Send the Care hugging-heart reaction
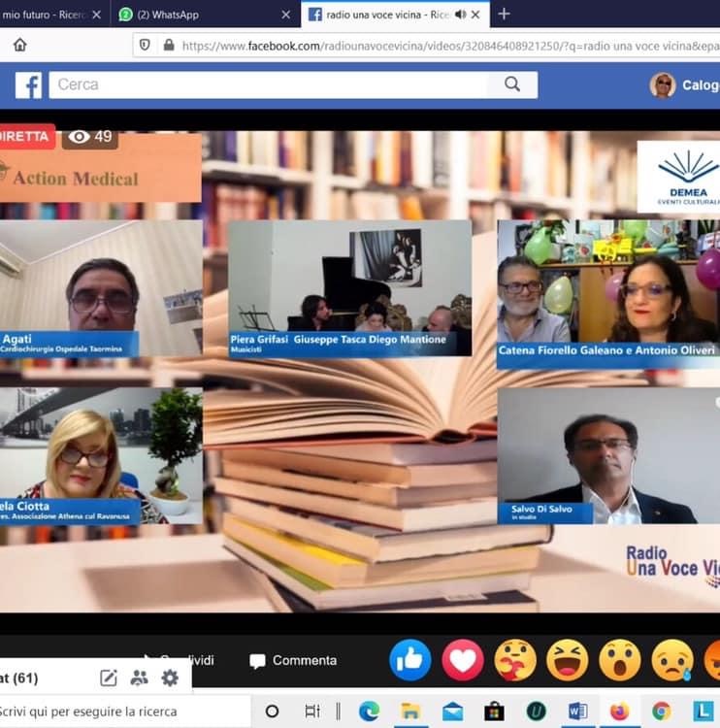This screenshot has height=728, width=720. 514,660
